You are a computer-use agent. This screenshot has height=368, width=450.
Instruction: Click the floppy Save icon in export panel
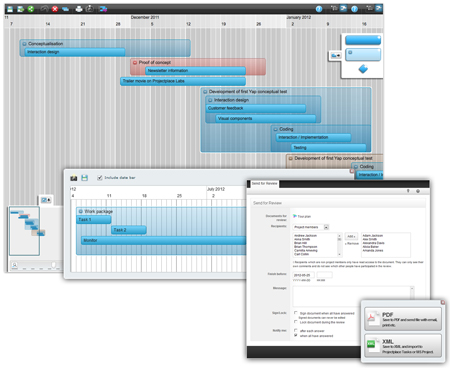pyautogui.click(x=85, y=178)
